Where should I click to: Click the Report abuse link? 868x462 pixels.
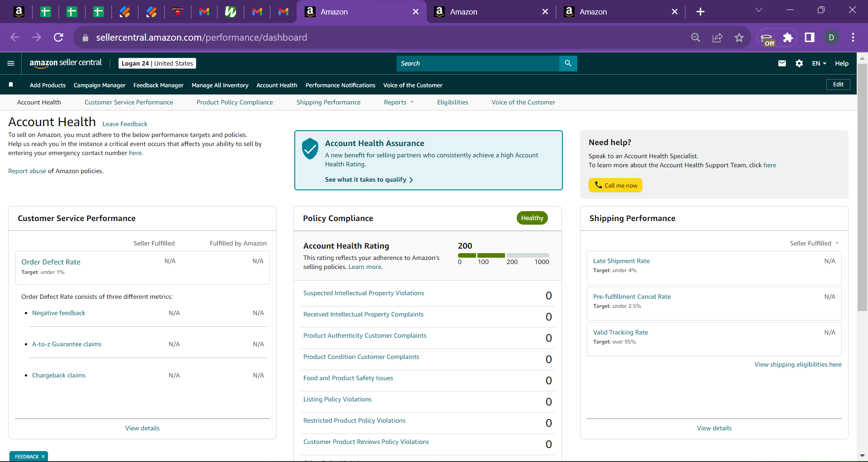click(x=27, y=171)
